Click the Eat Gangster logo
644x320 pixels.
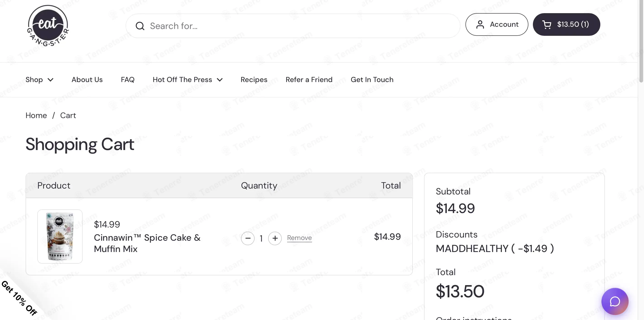[x=48, y=26]
